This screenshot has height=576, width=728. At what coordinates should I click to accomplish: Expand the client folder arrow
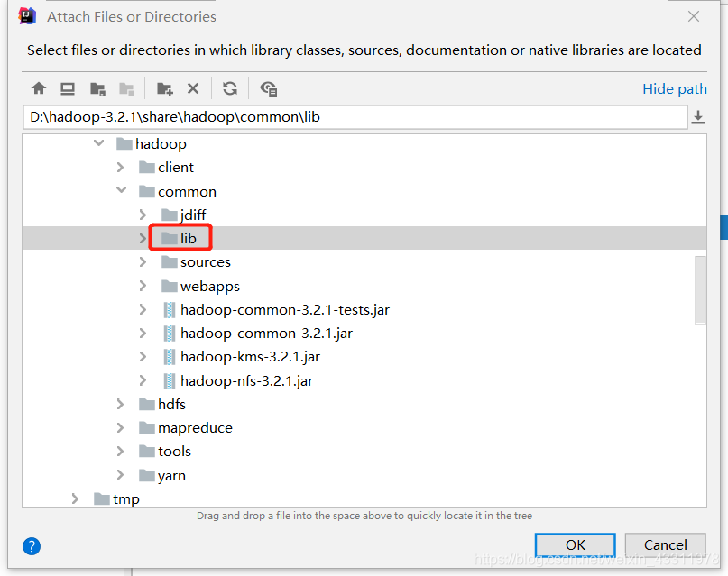[120, 167]
